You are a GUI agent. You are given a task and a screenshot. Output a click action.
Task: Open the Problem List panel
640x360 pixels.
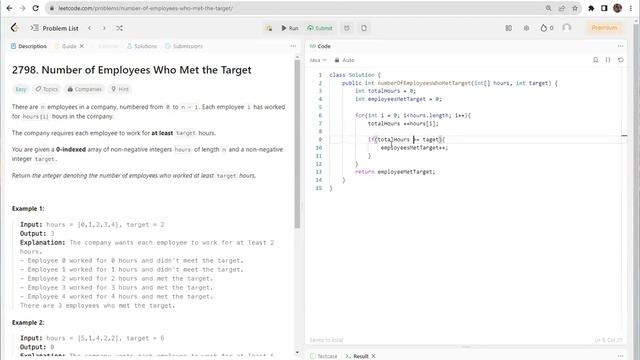point(55,28)
